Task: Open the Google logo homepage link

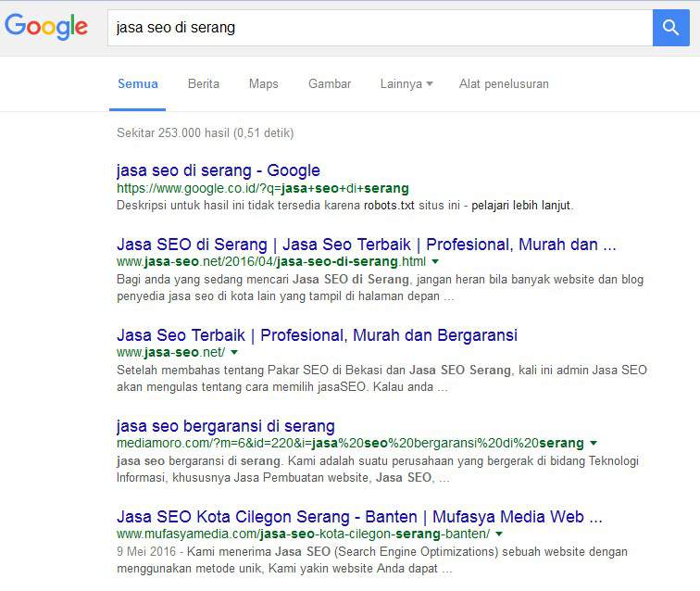Action: 46,26
